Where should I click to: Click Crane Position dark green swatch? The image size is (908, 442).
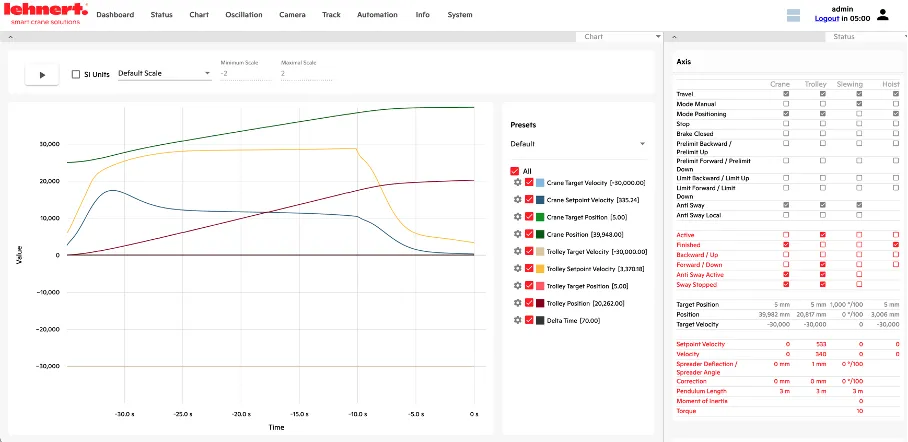(540, 234)
